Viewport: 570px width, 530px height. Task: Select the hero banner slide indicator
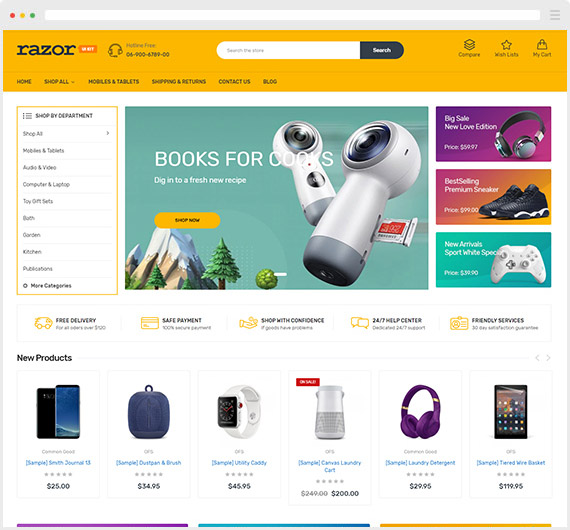point(280,274)
